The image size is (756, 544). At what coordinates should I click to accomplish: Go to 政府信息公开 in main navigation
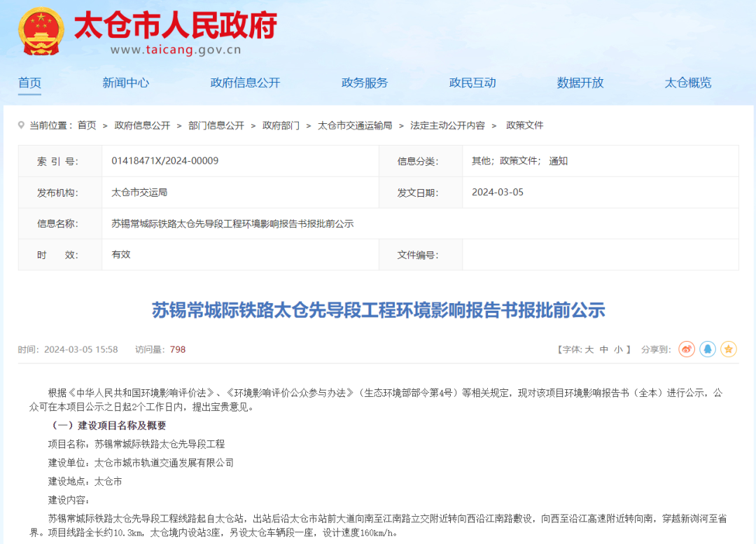pos(245,83)
